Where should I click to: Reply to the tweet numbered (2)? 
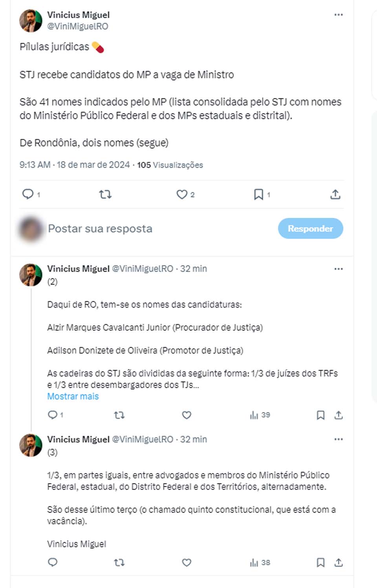click(53, 415)
